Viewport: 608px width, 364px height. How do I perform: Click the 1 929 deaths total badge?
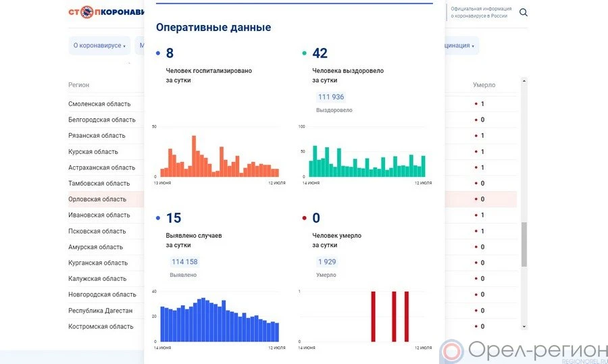point(327,262)
